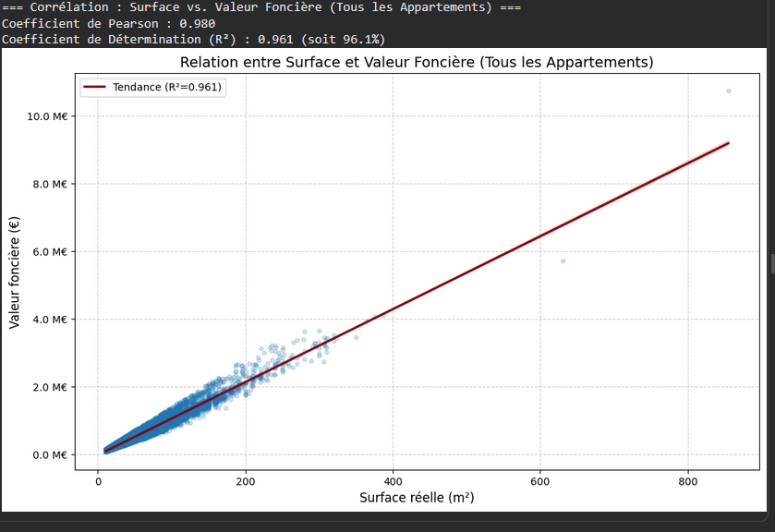
Task: Click the isolated data point near 630 m²
Action: (563, 261)
